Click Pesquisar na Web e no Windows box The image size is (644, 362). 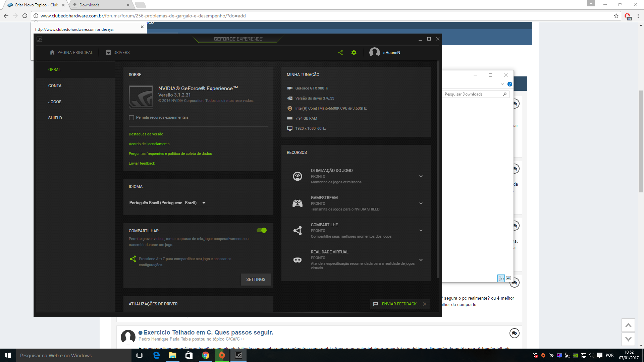[x=74, y=355]
